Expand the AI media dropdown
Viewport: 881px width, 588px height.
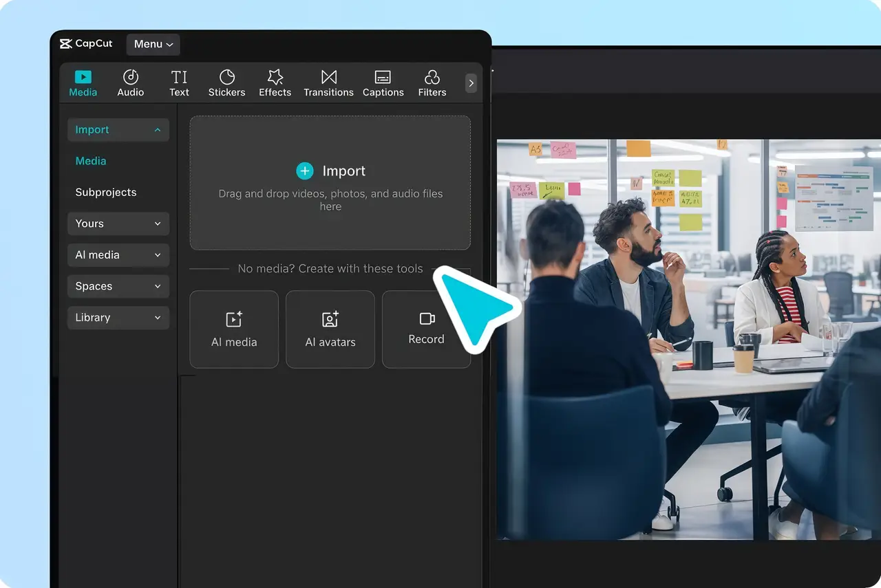(118, 255)
